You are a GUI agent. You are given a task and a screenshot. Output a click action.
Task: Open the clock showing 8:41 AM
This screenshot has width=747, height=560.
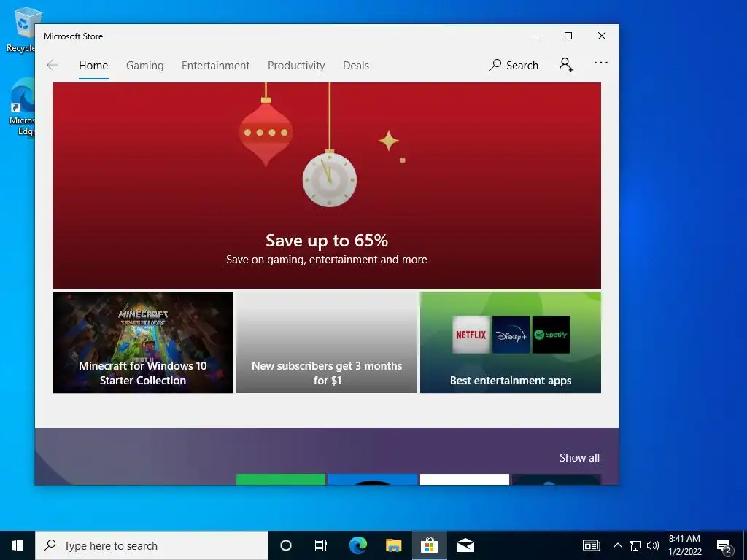point(684,545)
